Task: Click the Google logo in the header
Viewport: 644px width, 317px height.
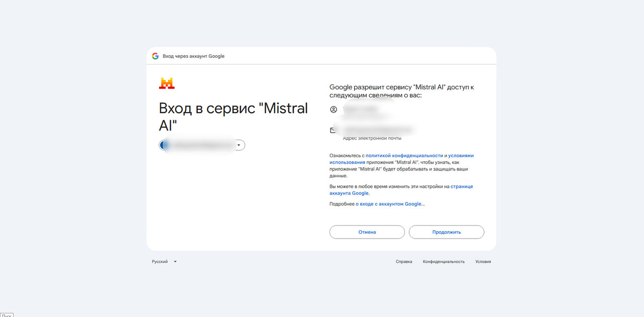Action: [x=155, y=56]
